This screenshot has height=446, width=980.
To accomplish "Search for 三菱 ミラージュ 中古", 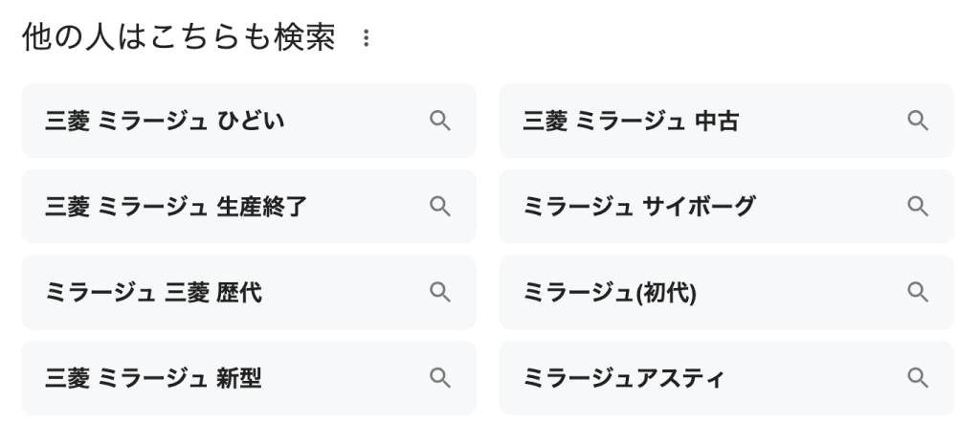I will tap(630, 122).
